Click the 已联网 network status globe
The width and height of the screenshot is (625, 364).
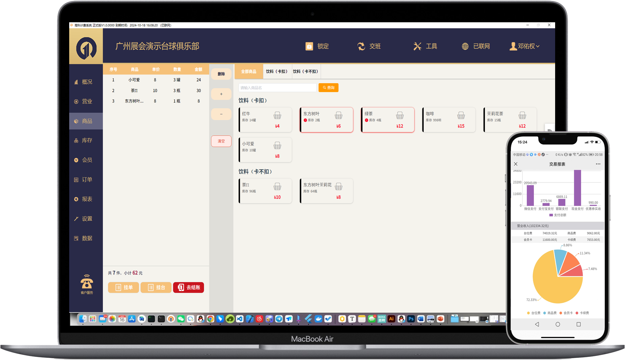tap(465, 46)
